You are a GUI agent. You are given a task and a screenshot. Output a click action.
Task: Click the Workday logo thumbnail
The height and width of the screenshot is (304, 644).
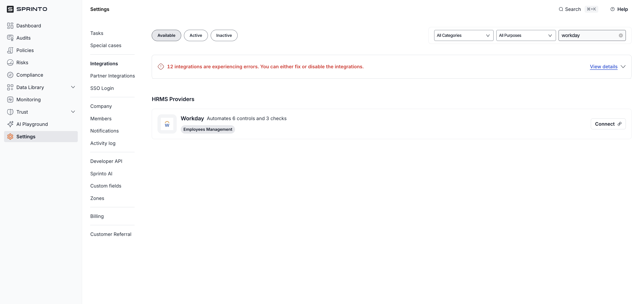tap(167, 124)
